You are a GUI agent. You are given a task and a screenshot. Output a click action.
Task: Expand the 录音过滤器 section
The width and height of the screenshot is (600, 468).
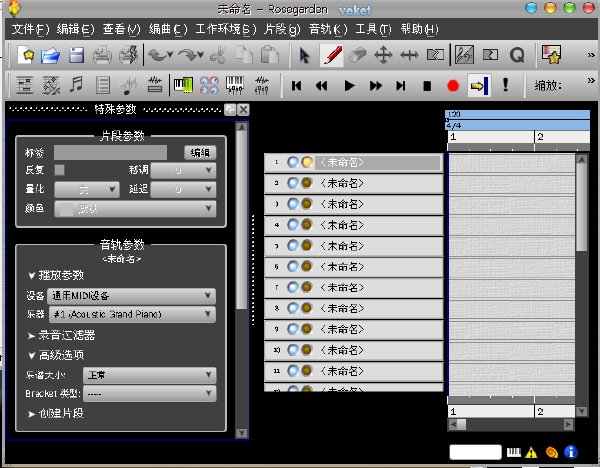click(61, 336)
